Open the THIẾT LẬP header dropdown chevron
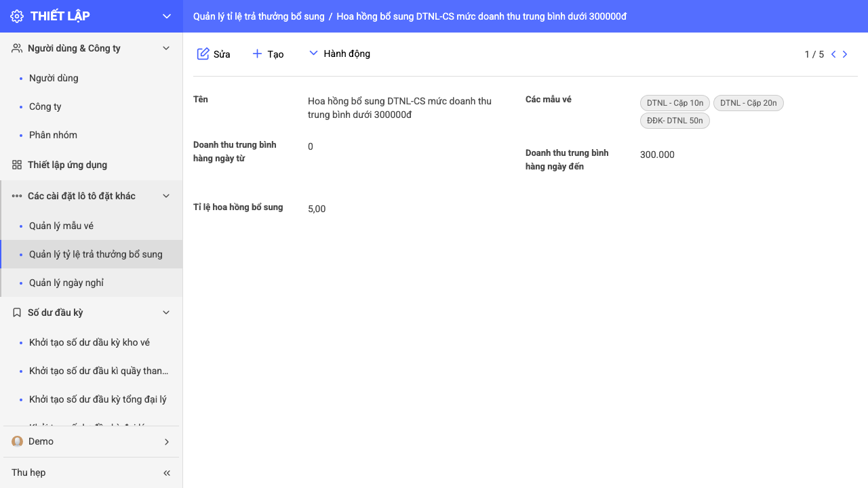 point(167,16)
